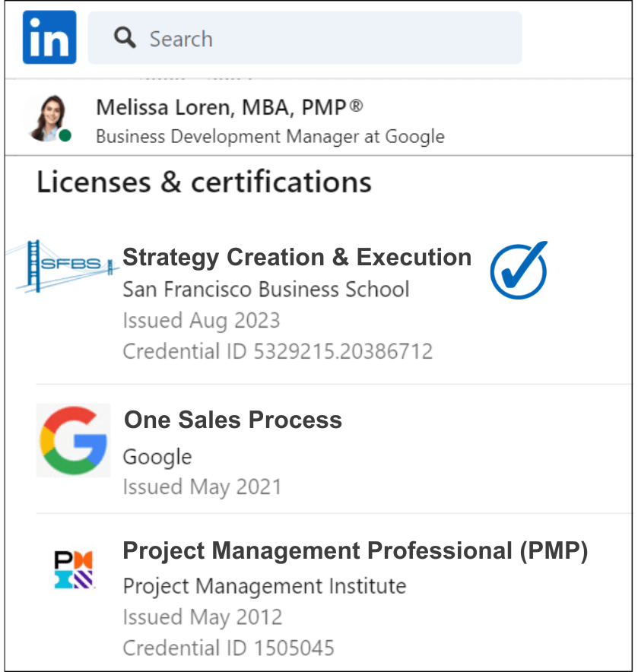Open Strategy Creation & Execution certification
Screen dimensions: 638x672
click(x=297, y=257)
